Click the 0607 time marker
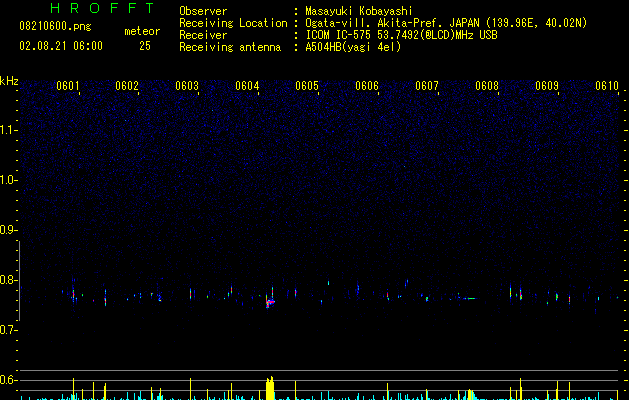The image size is (629, 400). [427, 86]
